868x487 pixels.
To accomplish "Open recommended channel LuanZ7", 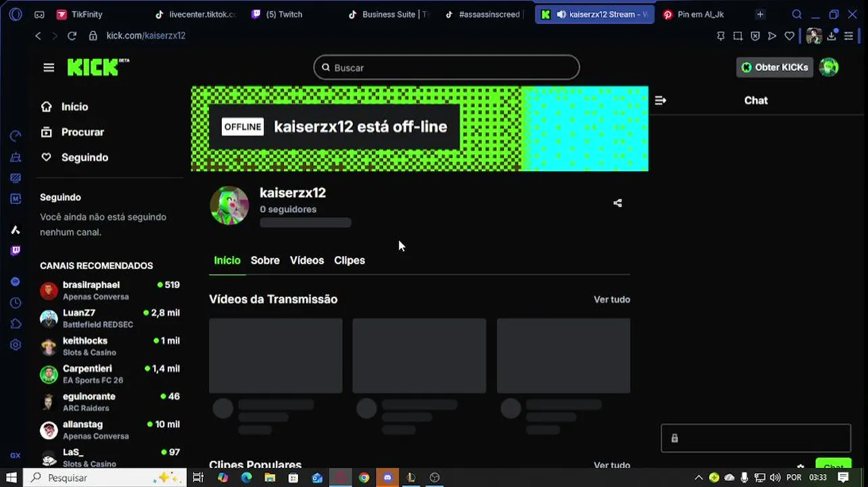I will point(110,319).
